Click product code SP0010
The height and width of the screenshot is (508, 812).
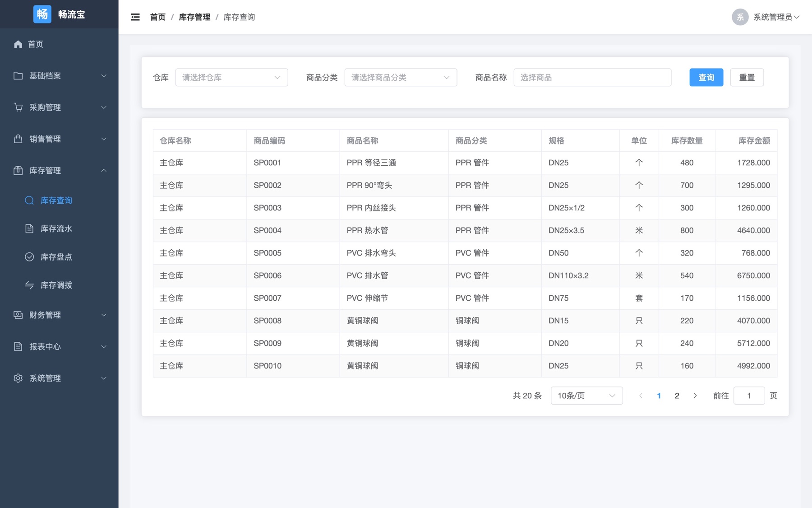coord(268,366)
